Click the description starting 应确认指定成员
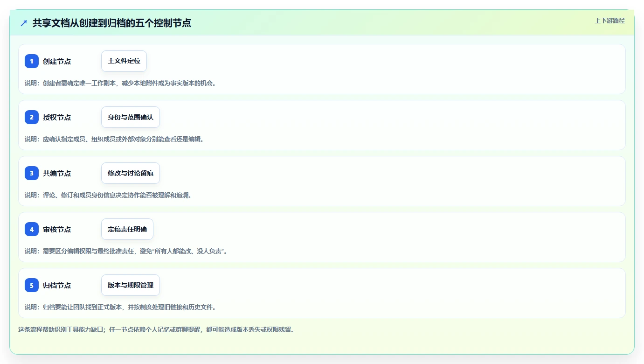Screen dimensions: 644x364 (x=114, y=139)
